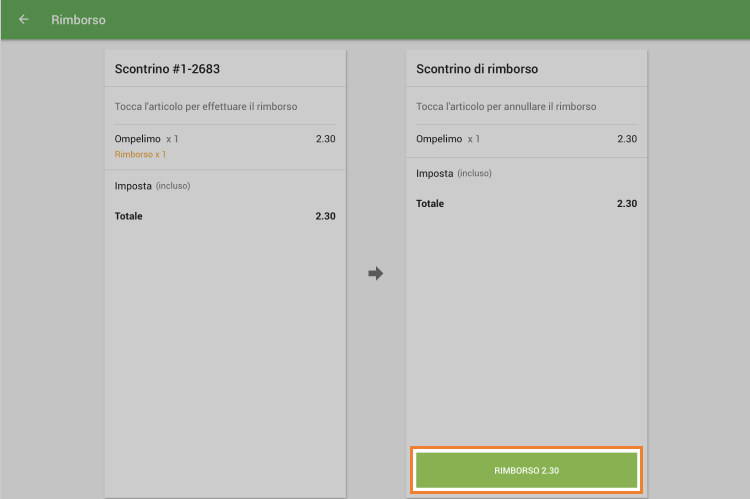
Task: Tap the back arrow icon
Action: tap(24, 19)
